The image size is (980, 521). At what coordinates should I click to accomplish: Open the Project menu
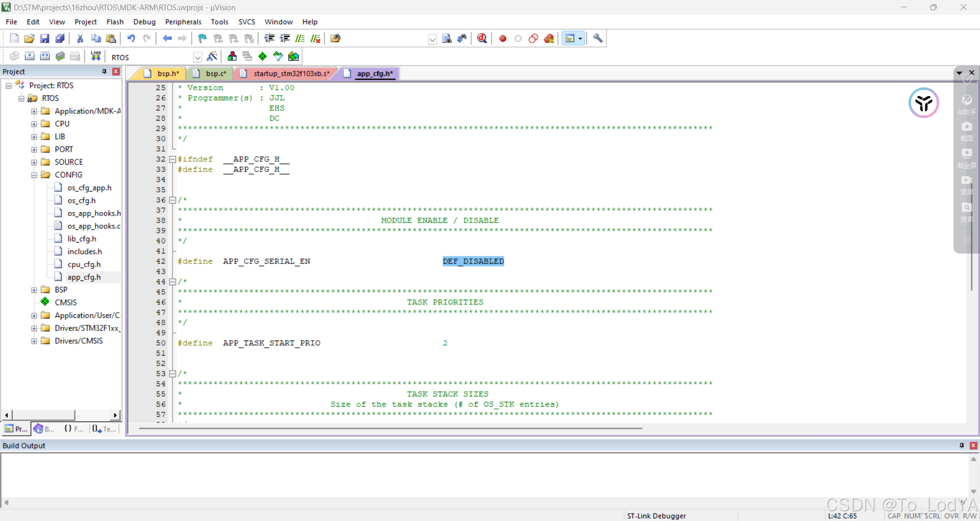point(85,22)
